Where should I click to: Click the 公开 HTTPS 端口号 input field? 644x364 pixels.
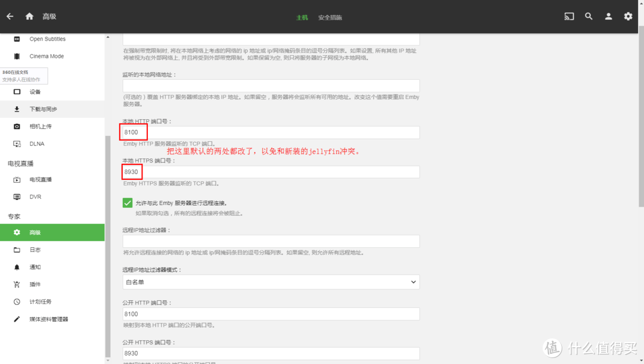coord(271,353)
